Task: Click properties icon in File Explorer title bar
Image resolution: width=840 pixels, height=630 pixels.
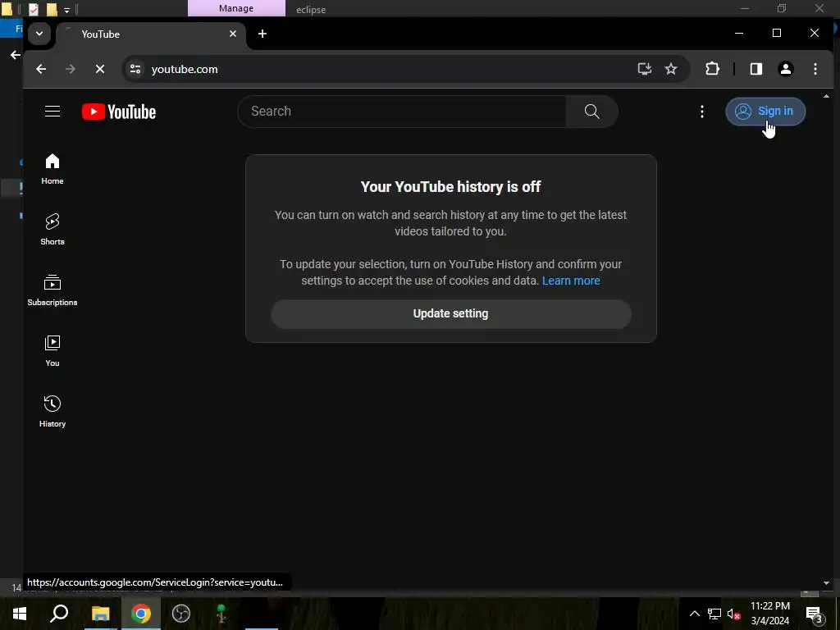Action: [x=33, y=9]
